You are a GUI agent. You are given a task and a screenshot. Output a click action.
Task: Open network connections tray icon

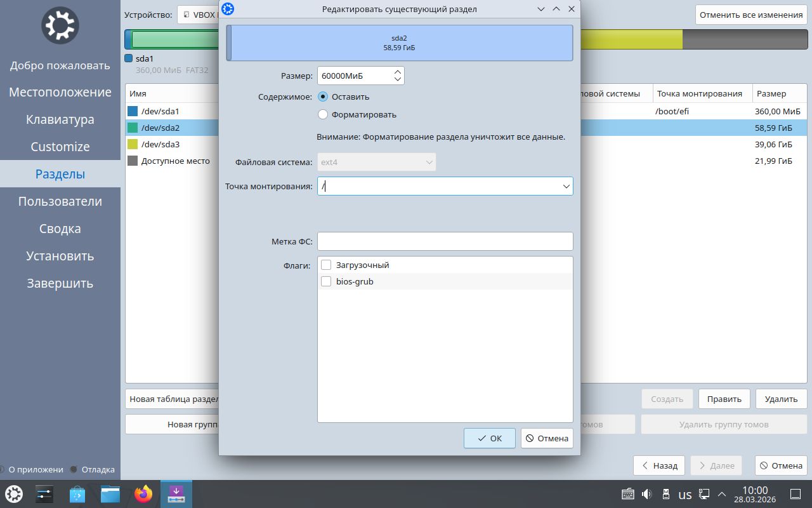coord(704,494)
